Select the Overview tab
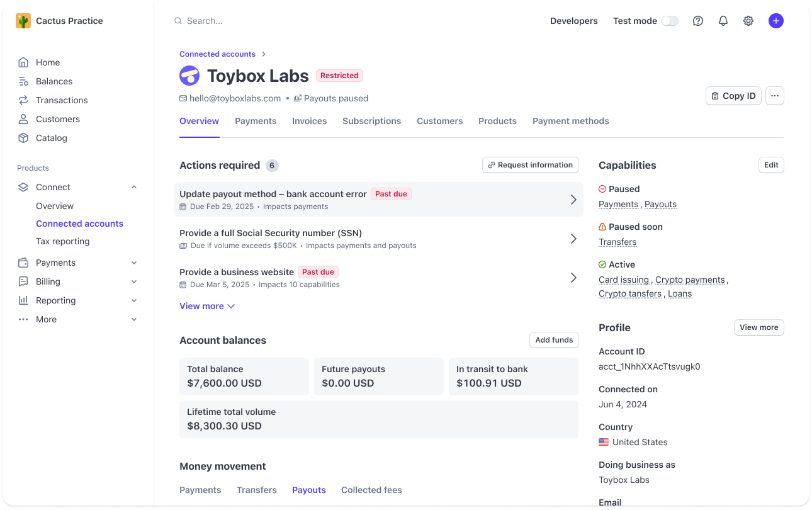 point(200,121)
